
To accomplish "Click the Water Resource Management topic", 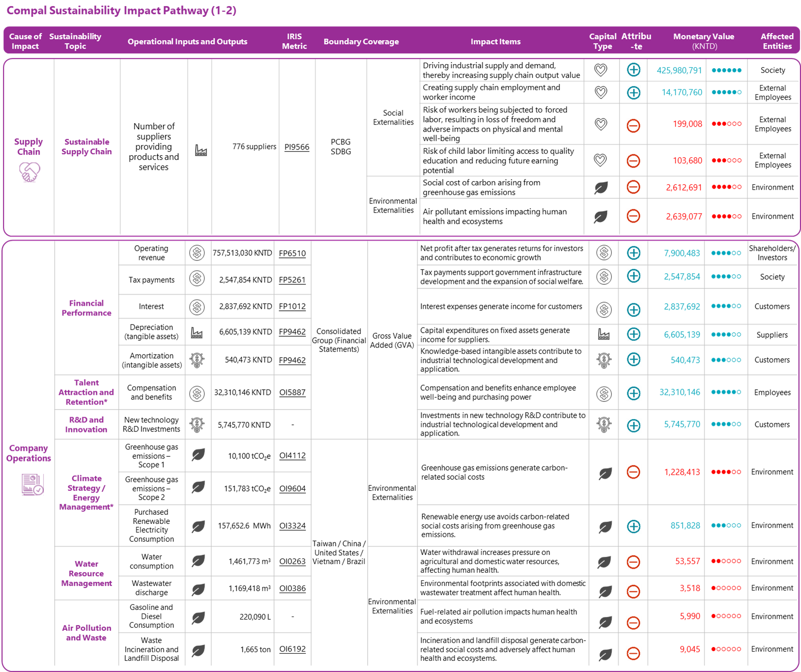I will 87,573.
